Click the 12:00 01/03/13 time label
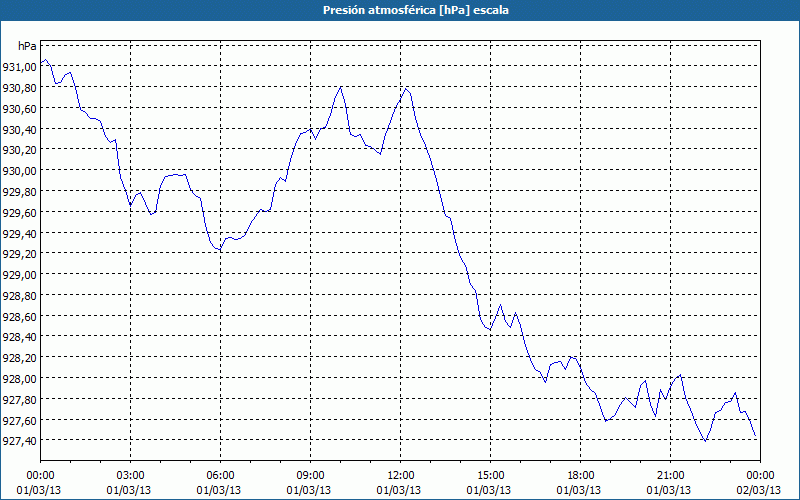The width and height of the screenshot is (800, 500). pos(399,483)
